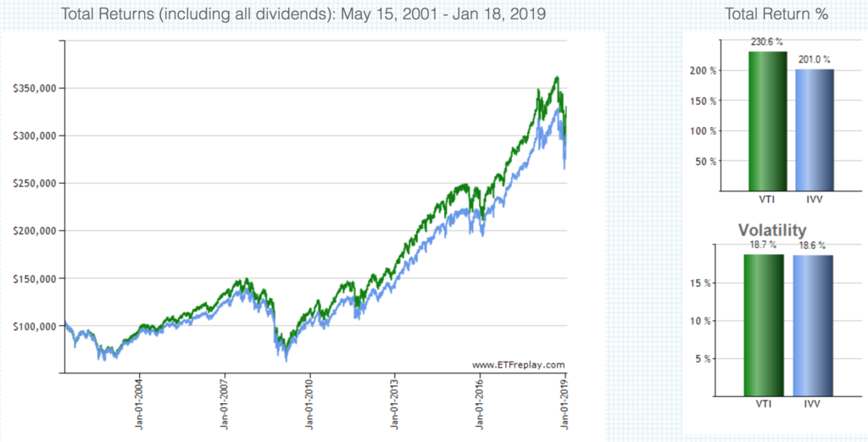Click the 18.7 % volatility value
Image resolution: width=868 pixels, height=442 pixels.
(x=763, y=245)
